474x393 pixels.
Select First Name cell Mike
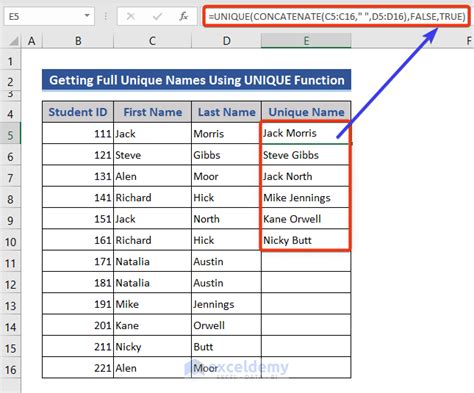tap(152, 304)
